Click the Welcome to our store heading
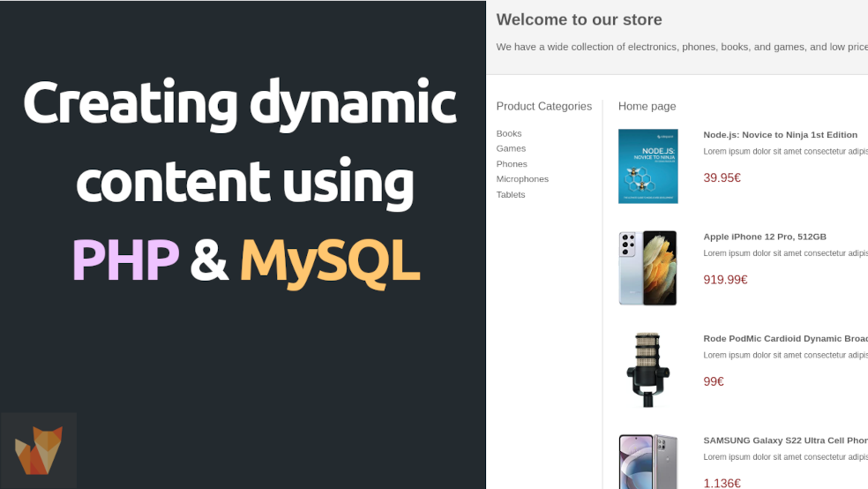 click(579, 19)
